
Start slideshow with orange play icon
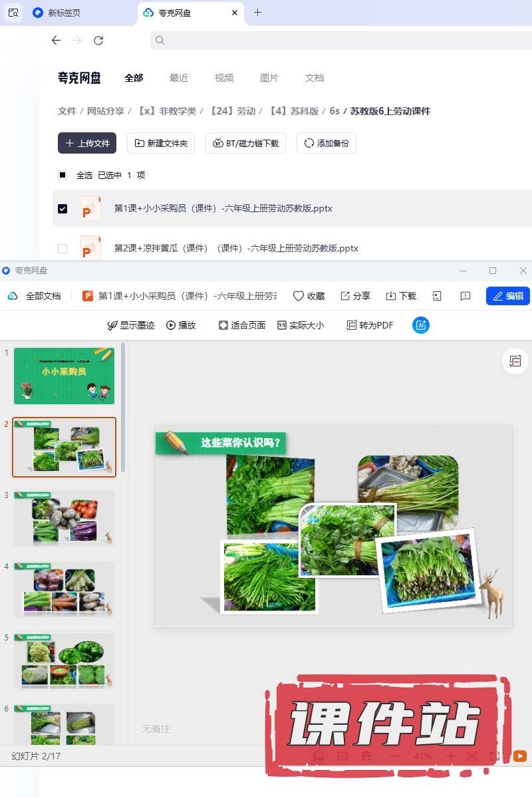click(520, 756)
